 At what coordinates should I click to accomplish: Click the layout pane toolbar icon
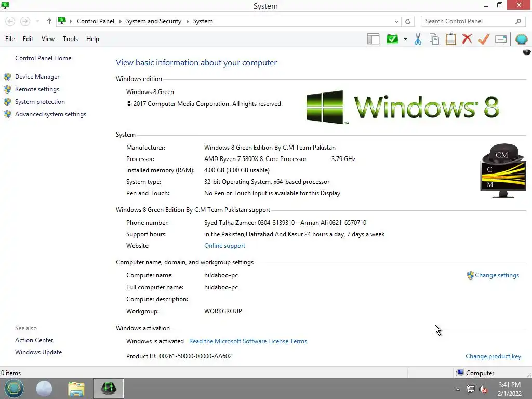373,39
